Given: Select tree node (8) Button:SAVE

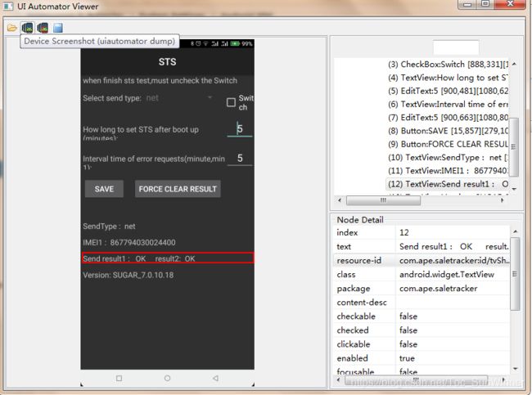Looking at the screenshot, I should tap(448, 131).
